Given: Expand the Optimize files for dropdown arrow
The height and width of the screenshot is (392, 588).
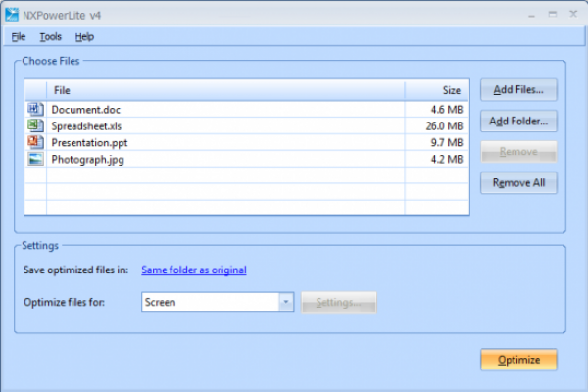Looking at the screenshot, I should coord(286,302).
